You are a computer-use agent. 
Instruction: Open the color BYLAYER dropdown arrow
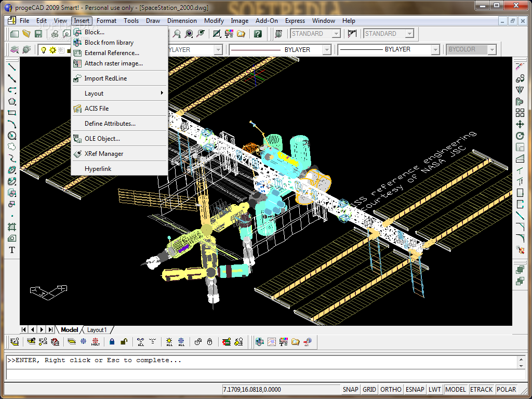[218, 49]
